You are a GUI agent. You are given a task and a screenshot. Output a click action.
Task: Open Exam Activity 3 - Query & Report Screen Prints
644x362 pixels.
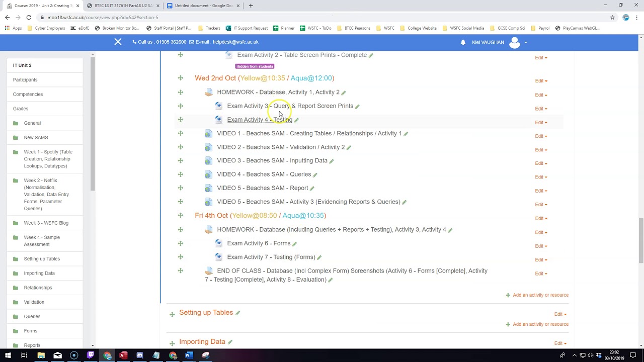pyautogui.click(x=290, y=106)
